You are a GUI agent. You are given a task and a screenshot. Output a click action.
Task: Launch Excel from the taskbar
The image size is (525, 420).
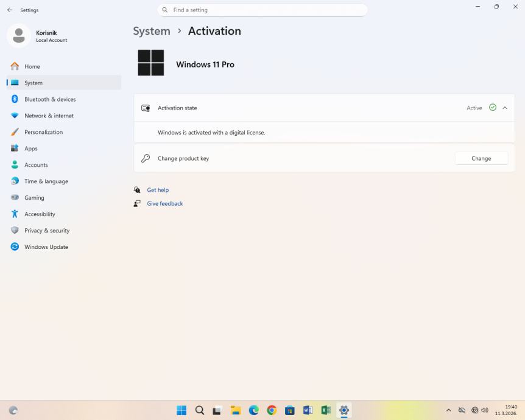[x=326, y=410]
